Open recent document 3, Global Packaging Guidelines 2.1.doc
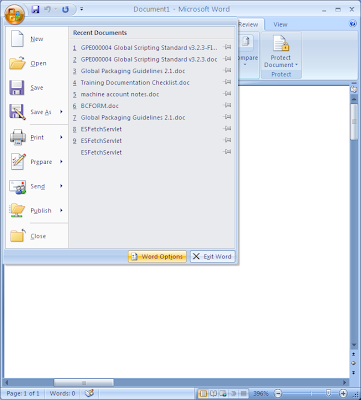 145,71
